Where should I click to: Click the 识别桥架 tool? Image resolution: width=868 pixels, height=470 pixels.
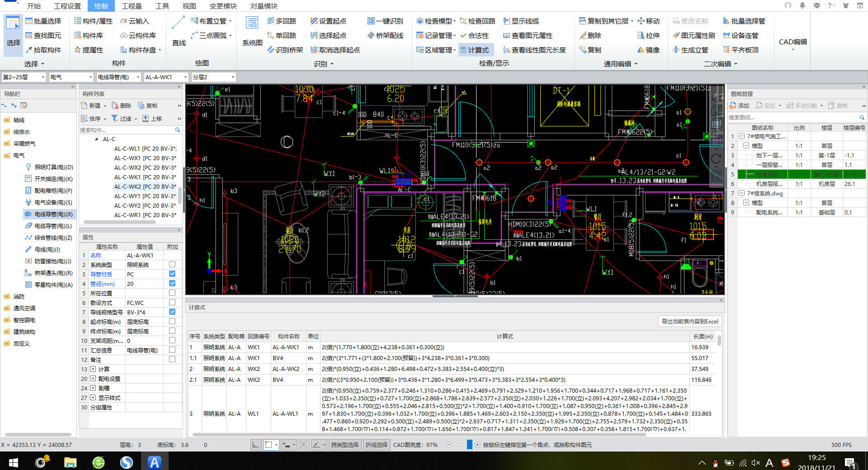click(x=285, y=50)
